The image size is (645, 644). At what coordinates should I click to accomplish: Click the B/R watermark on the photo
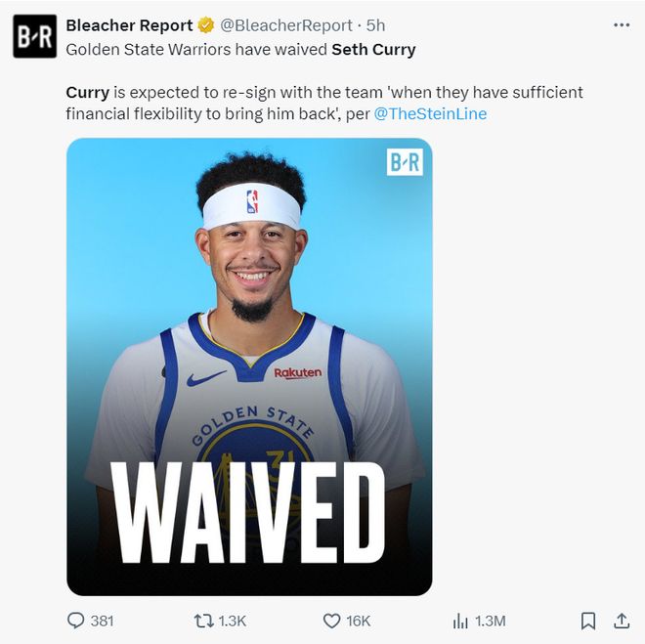(x=405, y=162)
